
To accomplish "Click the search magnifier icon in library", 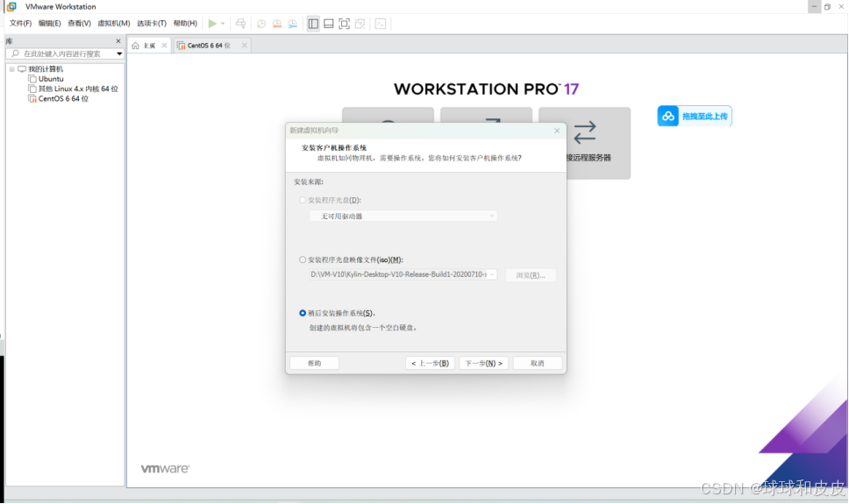I will click(15, 53).
